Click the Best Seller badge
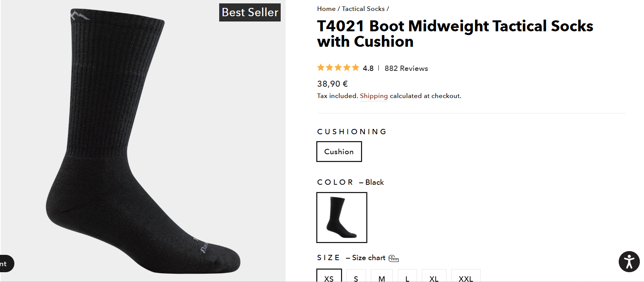644x282 pixels. 250,12
